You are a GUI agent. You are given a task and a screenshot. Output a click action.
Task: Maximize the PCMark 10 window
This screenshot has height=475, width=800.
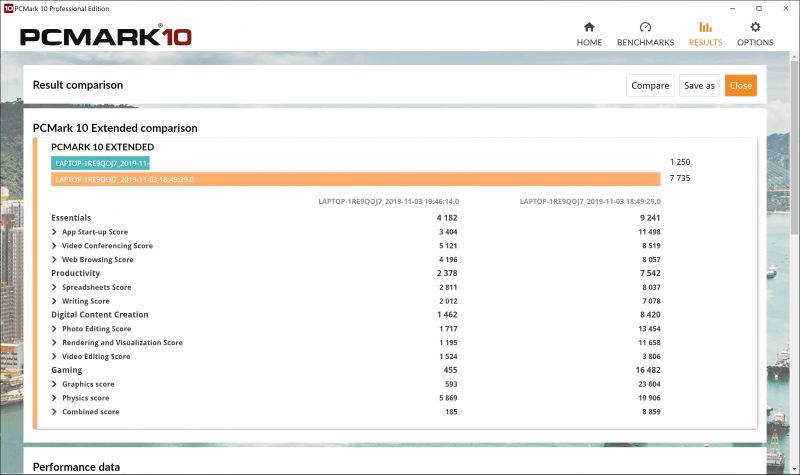(759, 8)
